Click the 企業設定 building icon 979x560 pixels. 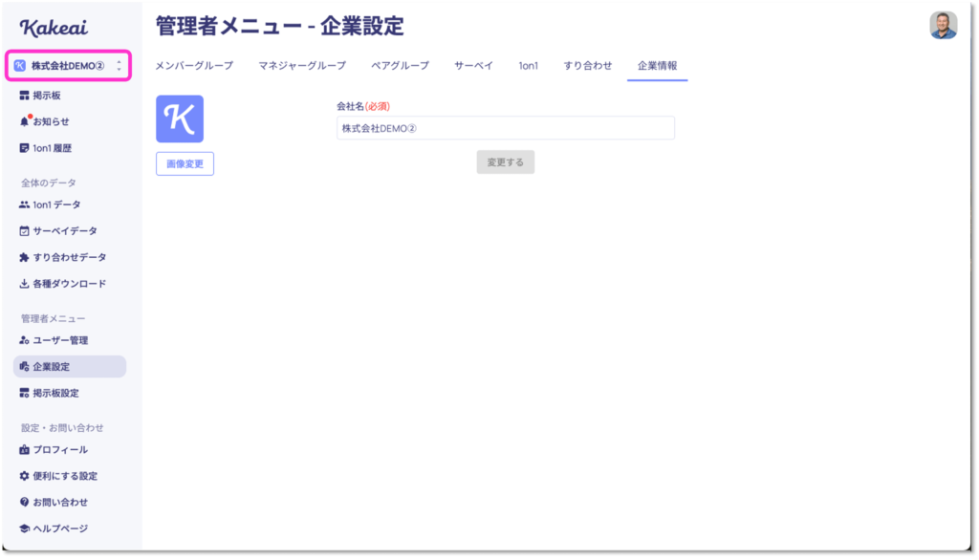tap(24, 366)
